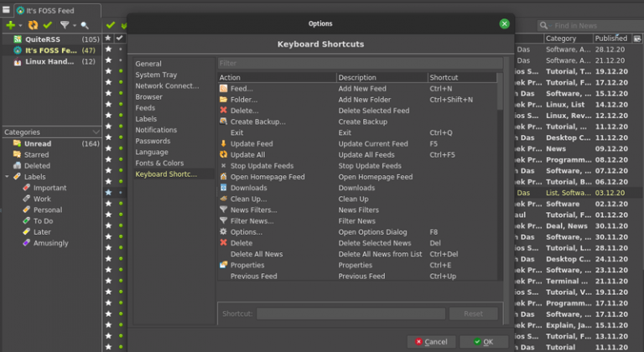644x352 pixels.
Task: Select the Delete All News action row
Action: tap(357, 254)
